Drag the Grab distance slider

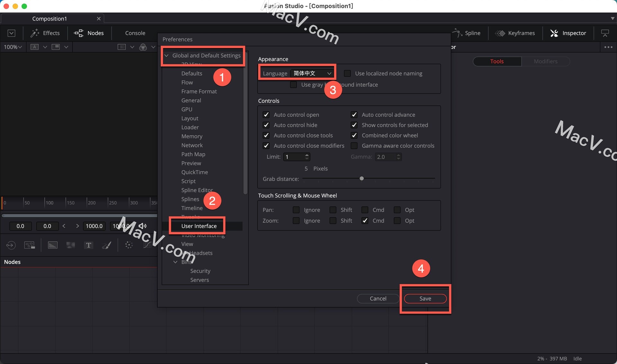361,178
